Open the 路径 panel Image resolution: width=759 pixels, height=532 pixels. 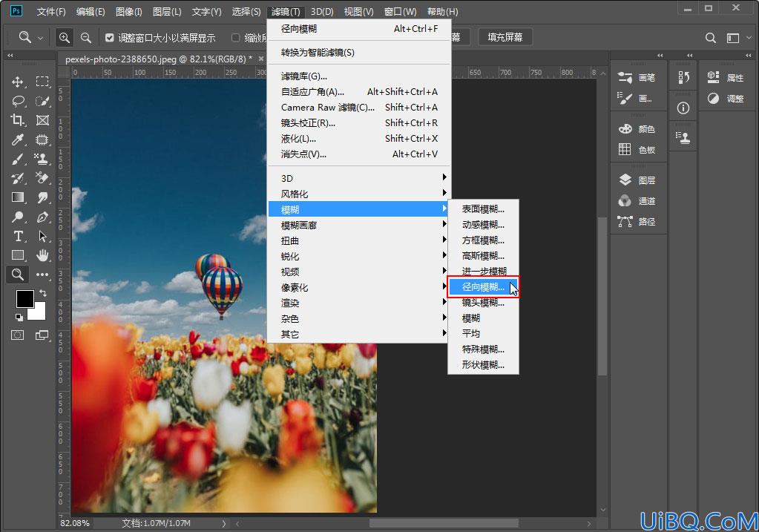637,222
